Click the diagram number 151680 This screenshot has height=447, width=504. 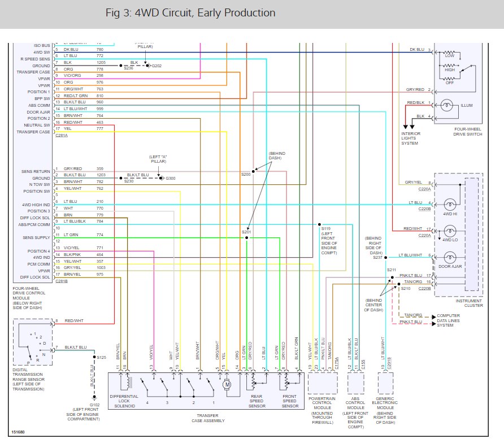(x=18, y=432)
